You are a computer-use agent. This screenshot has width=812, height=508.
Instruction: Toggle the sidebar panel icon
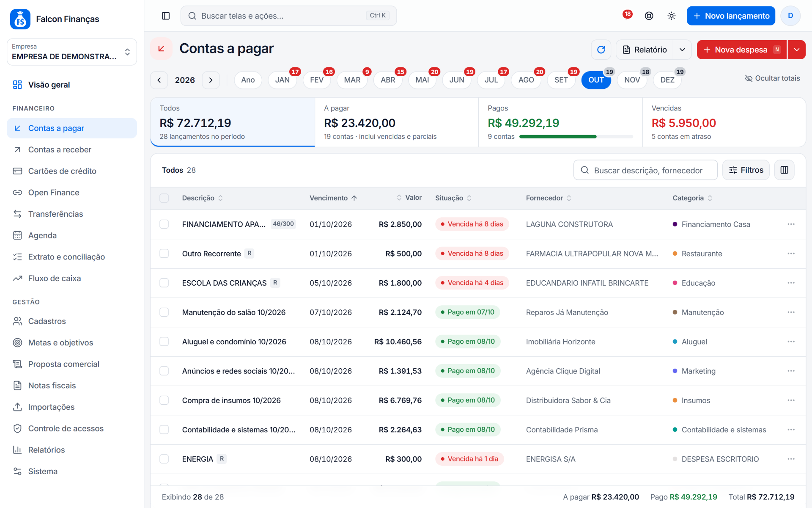coord(166,16)
